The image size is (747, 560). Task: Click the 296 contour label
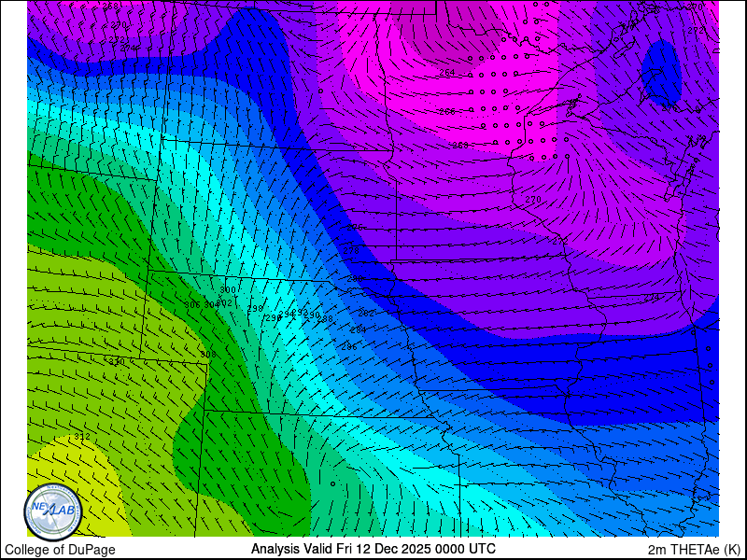(274, 317)
